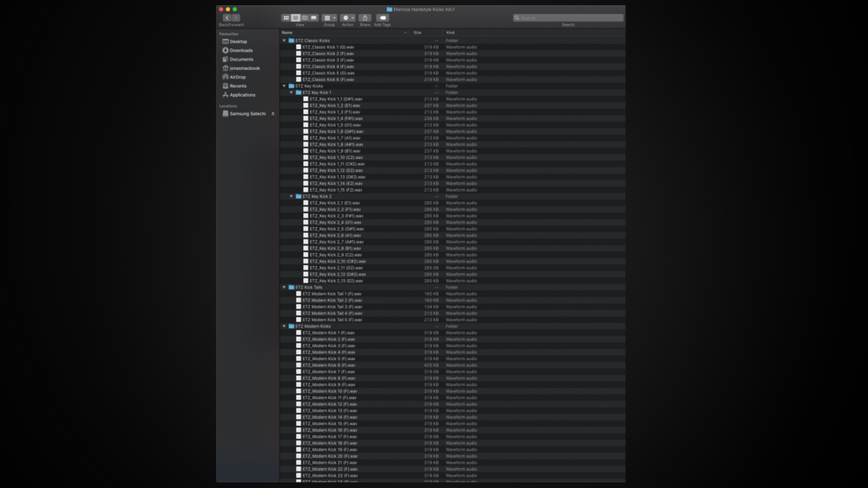Click the Add Tags toolbar button

point(383,17)
